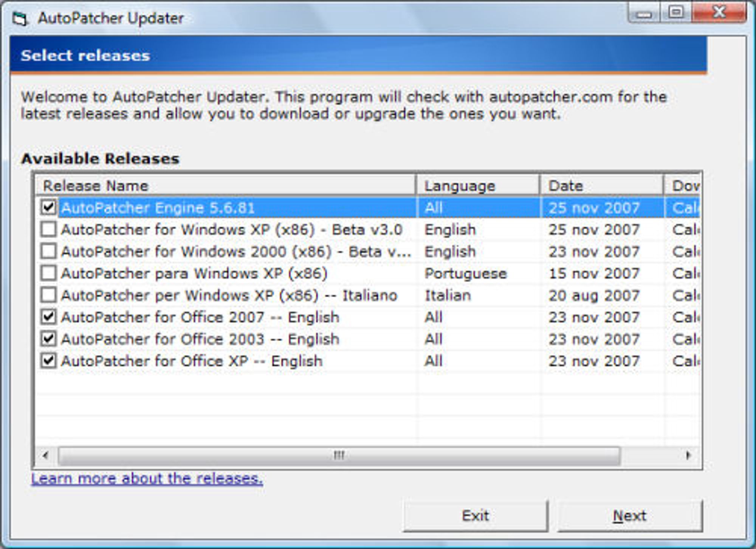Click '20 aug 2007' date cell

point(594,295)
